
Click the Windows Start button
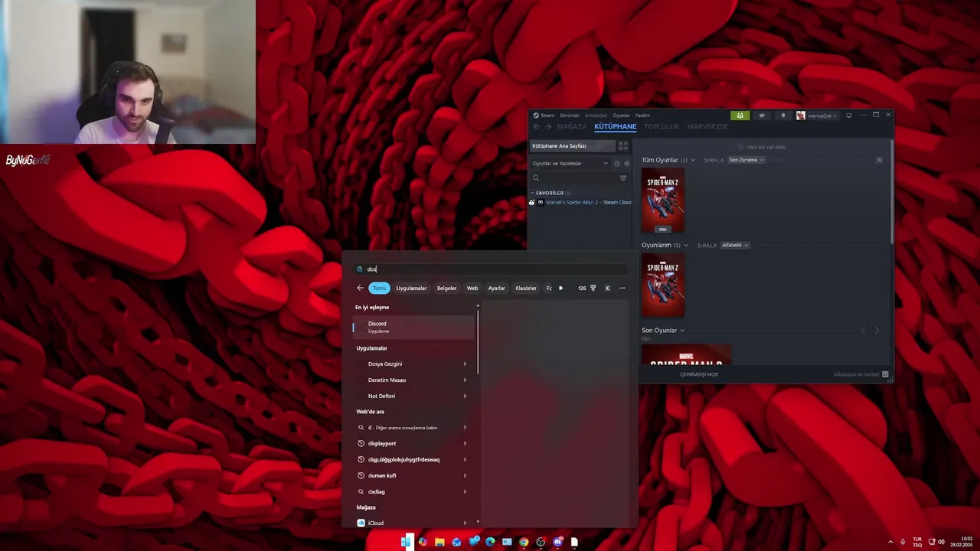point(406,542)
